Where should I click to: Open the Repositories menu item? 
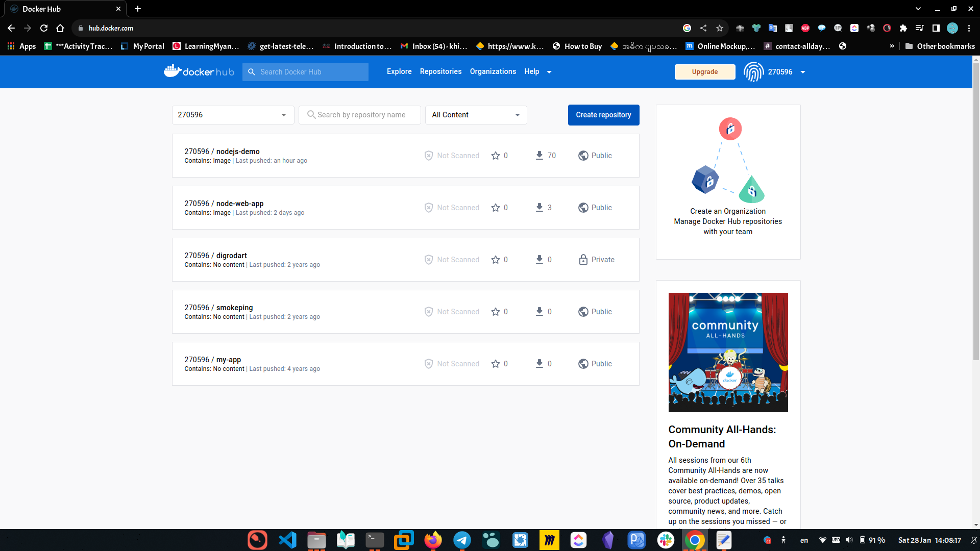coord(440,71)
